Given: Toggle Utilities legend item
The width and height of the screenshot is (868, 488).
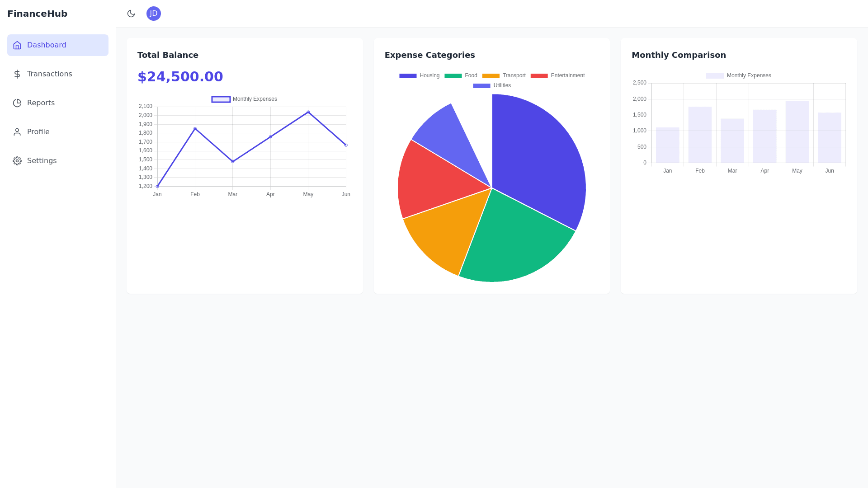Looking at the screenshot, I should (492, 86).
